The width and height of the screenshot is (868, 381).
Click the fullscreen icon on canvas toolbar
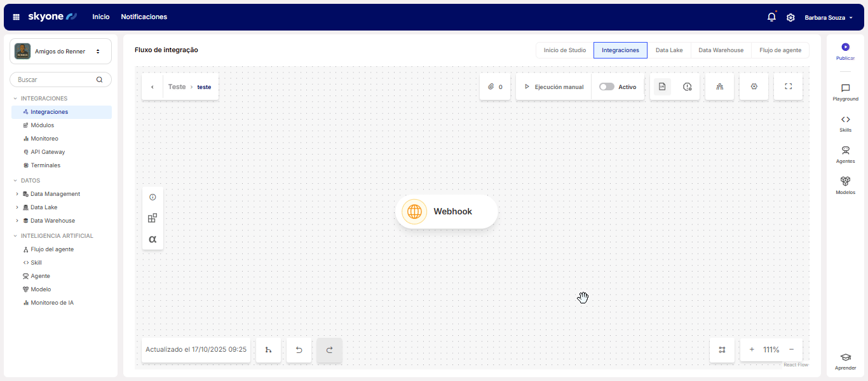point(788,87)
